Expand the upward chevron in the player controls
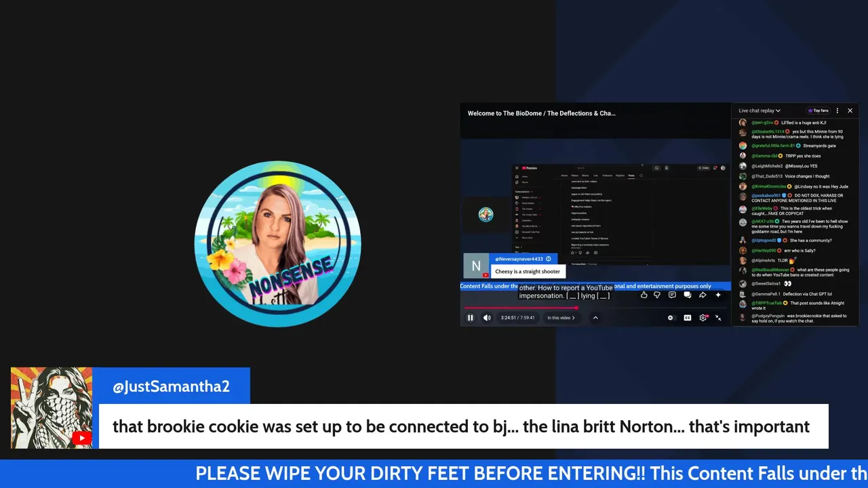 click(595, 317)
